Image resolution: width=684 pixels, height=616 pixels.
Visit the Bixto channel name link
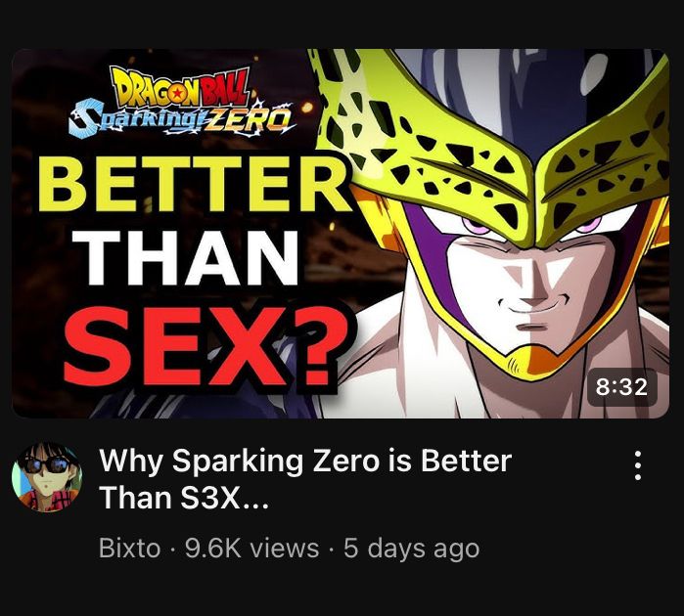click(x=129, y=548)
